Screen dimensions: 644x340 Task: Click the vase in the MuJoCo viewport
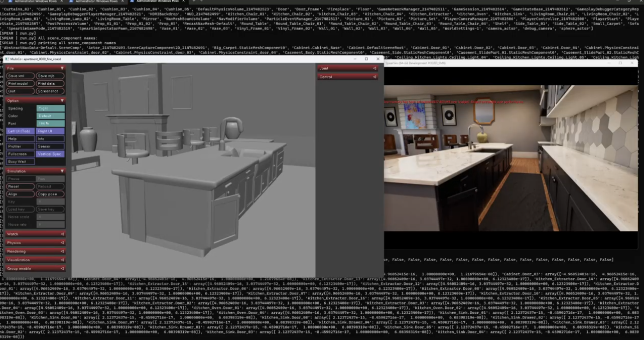tap(88, 140)
